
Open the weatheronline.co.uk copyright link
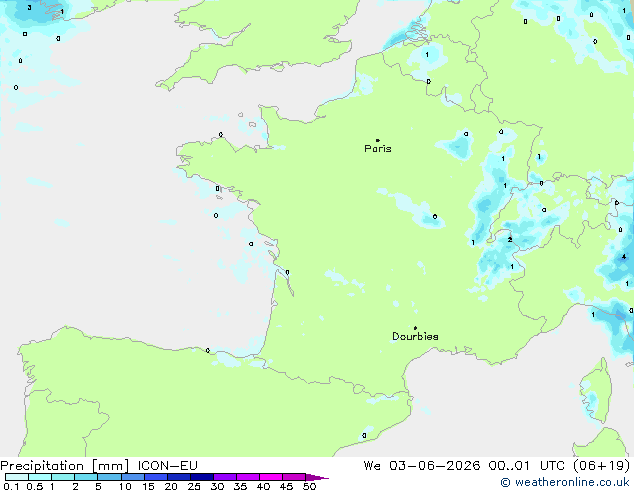[565, 482]
